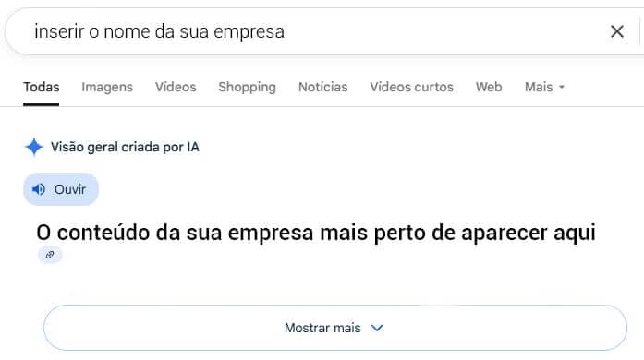Open the chain link icon below the headline
The image size is (644, 360).
tap(50, 255)
